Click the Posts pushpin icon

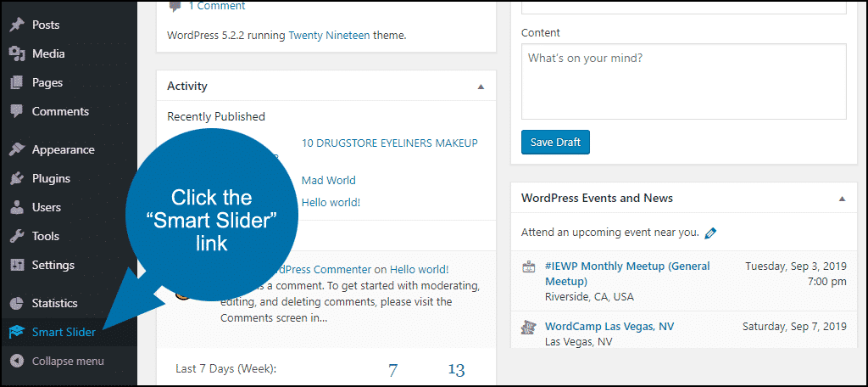pos(17,25)
